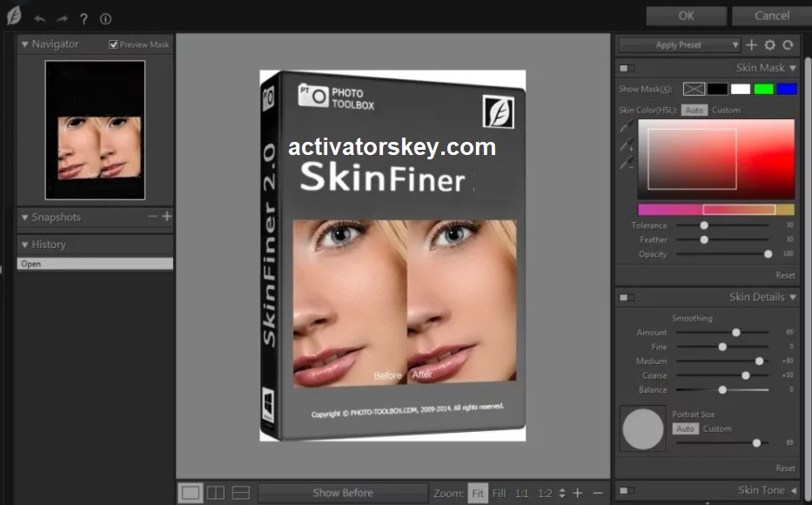
Task: Add a new preset with plus icon
Action: (751, 45)
